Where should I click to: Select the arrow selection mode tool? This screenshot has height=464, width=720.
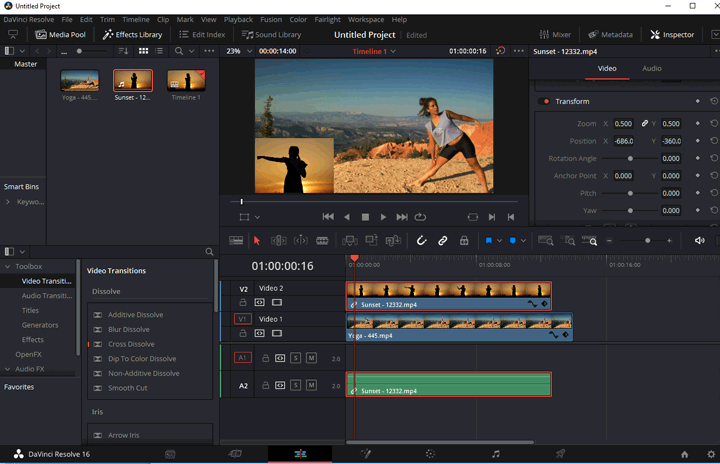pyautogui.click(x=257, y=241)
